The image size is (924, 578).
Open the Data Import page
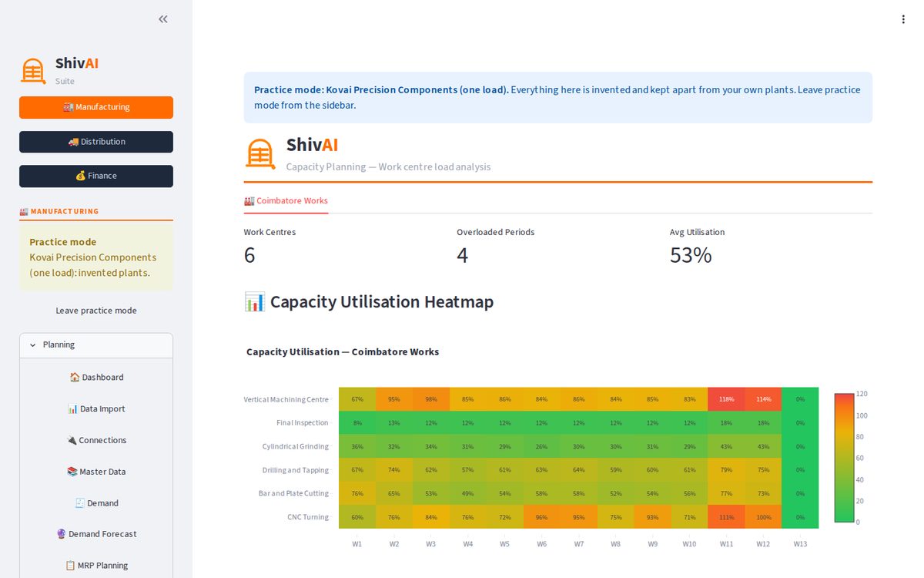coord(96,409)
